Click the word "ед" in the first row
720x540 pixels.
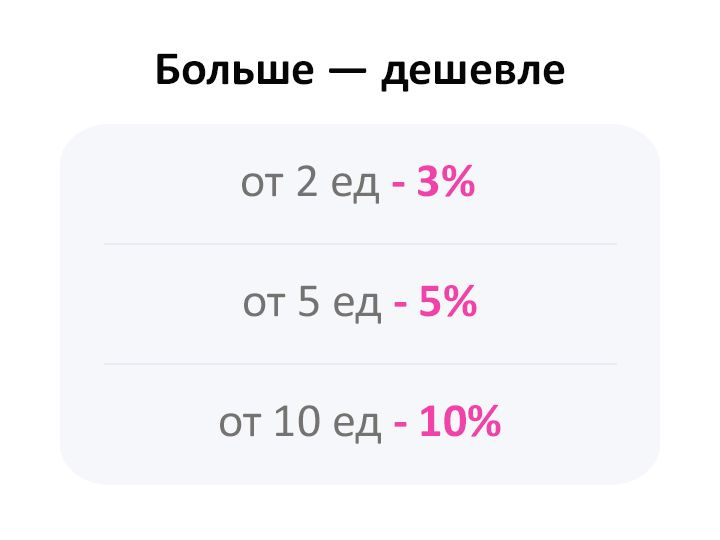(355, 186)
